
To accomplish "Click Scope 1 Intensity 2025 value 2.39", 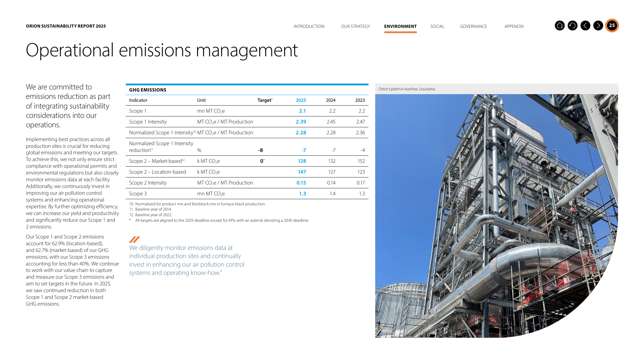I will click(301, 122).
